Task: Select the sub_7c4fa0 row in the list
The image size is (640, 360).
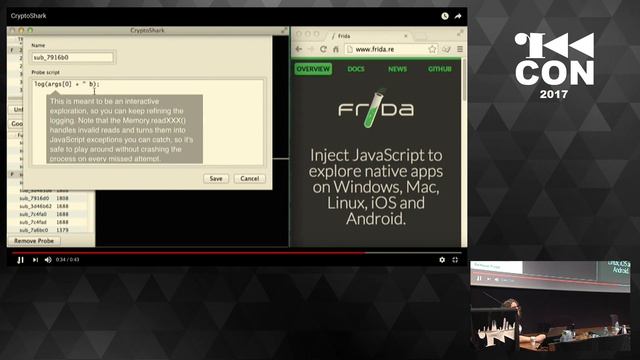Action: (47, 214)
